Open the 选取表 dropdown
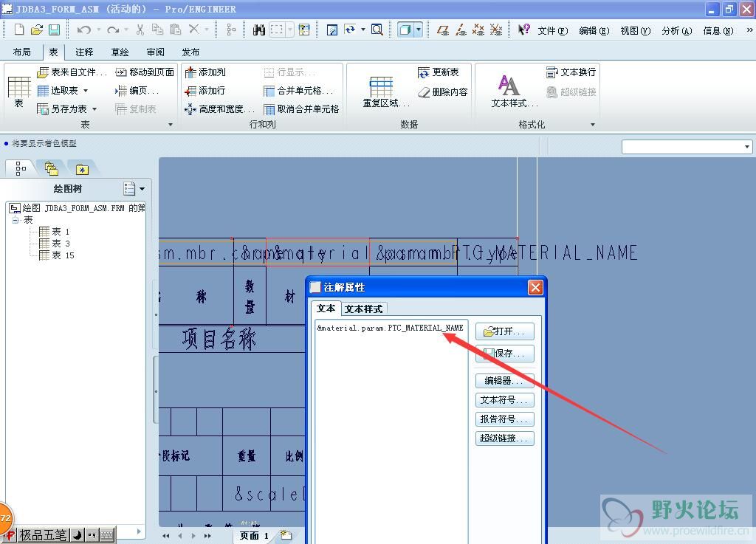Screen dimensions: 756x544 pos(86,91)
